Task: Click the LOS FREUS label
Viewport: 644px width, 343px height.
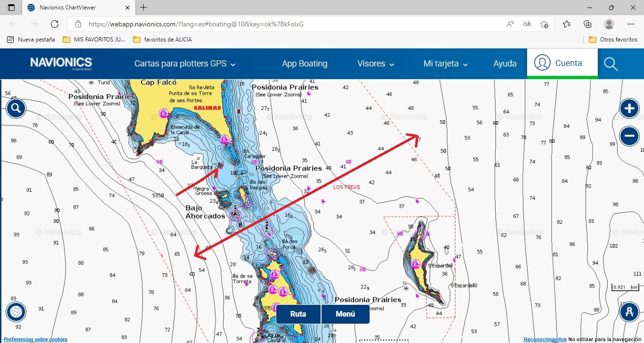Action: 347,187
